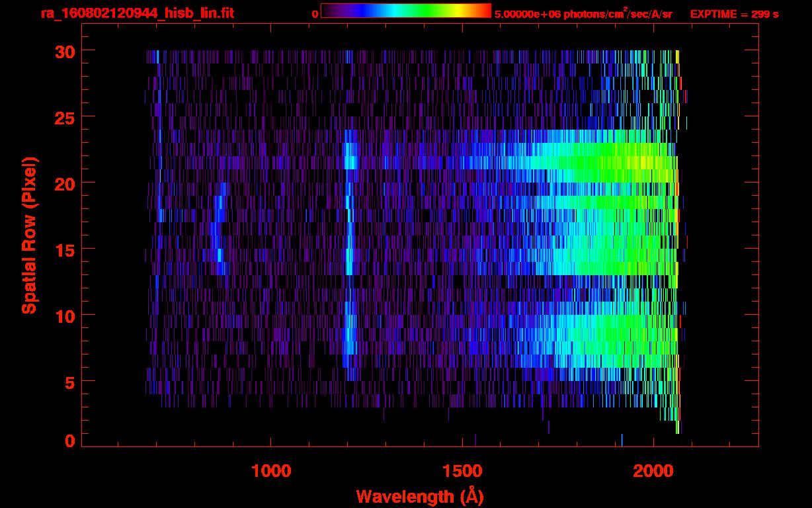Screen dimensions: 812x508
Task: Click the color bar minimum label 0
Action: tap(315, 14)
